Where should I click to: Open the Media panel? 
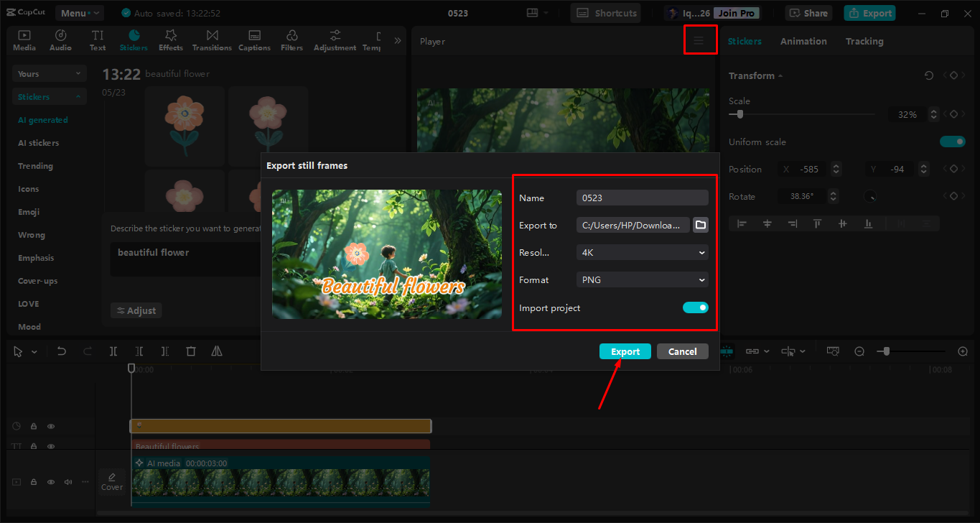[x=24, y=40]
